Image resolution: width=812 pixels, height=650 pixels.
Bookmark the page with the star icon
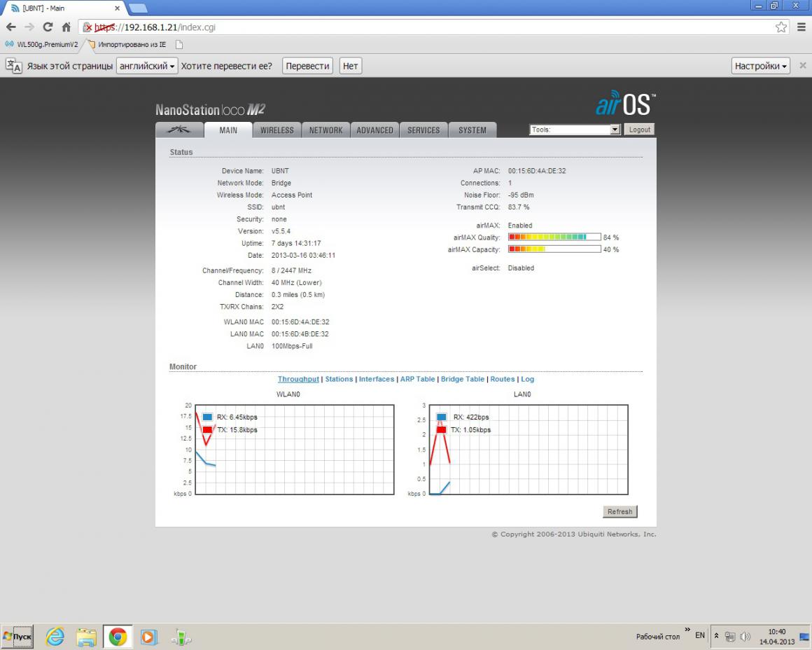781,27
